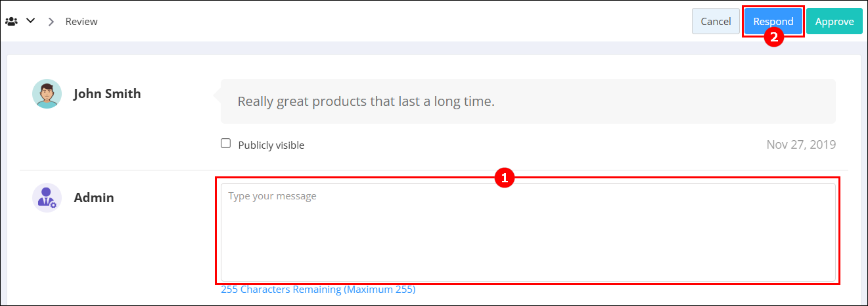Submit reply with the Respond button
Screen dimensions: 868x306
click(x=773, y=21)
